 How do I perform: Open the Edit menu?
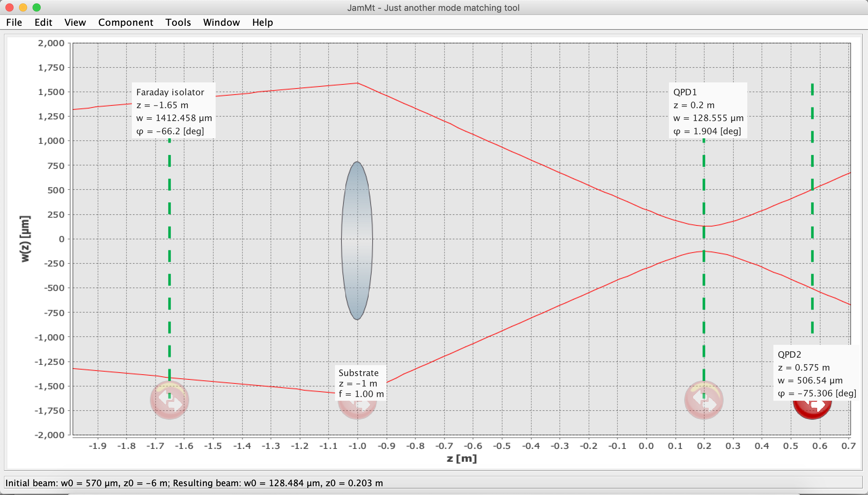click(x=43, y=22)
